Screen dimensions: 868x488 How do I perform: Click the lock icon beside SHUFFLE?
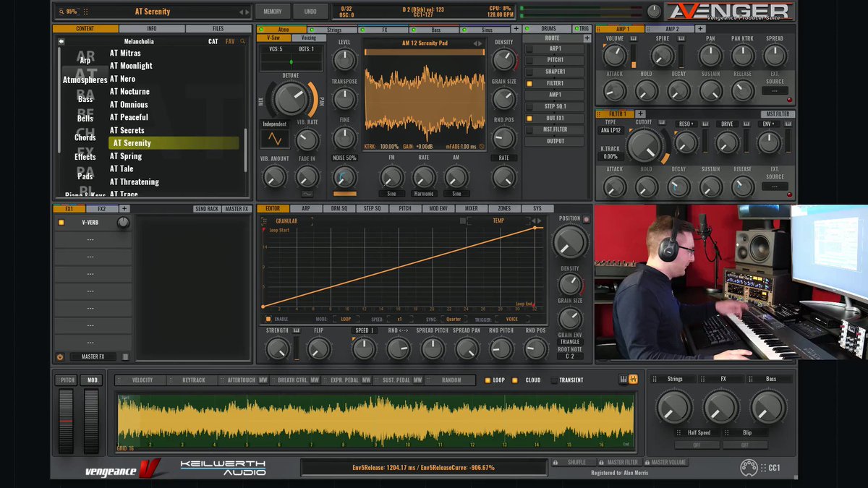(x=555, y=463)
